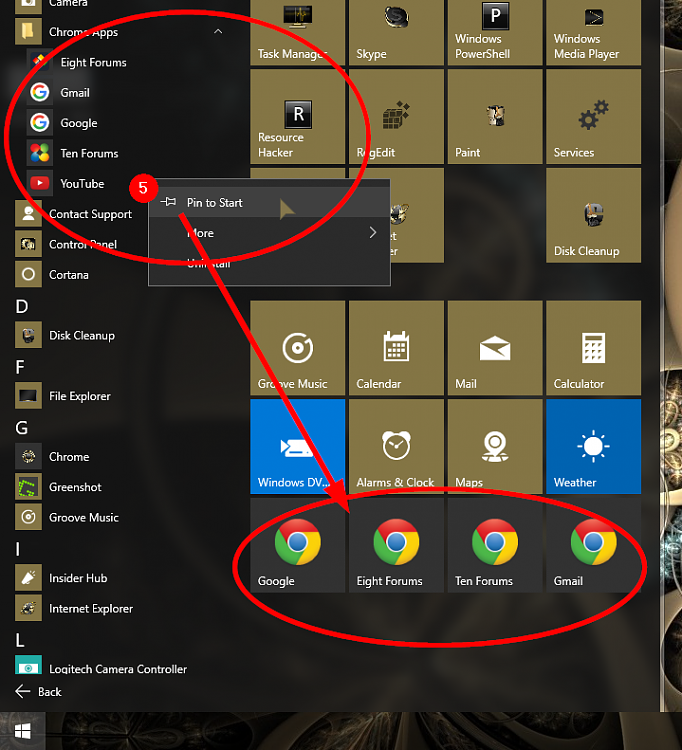Open the Windows PowerShell tile
Viewport: 682px width, 750px height.
click(495, 32)
